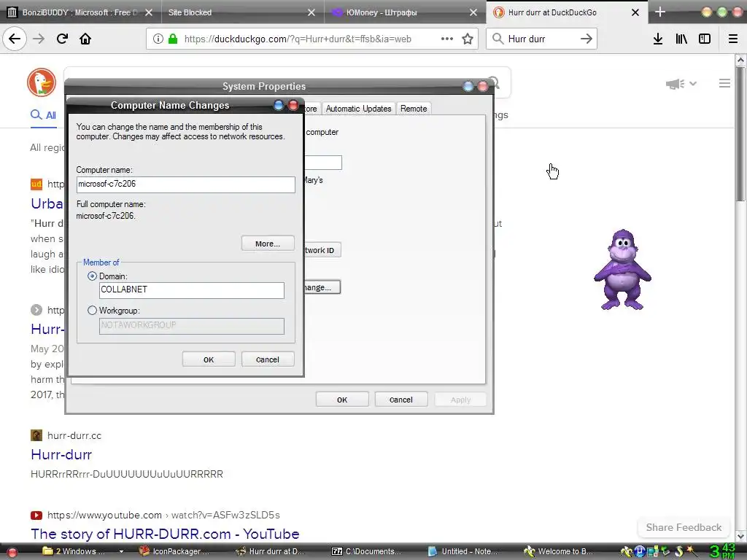Bookmark this page with the star icon
Viewport: 747px width, 560px height.
(x=468, y=39)
